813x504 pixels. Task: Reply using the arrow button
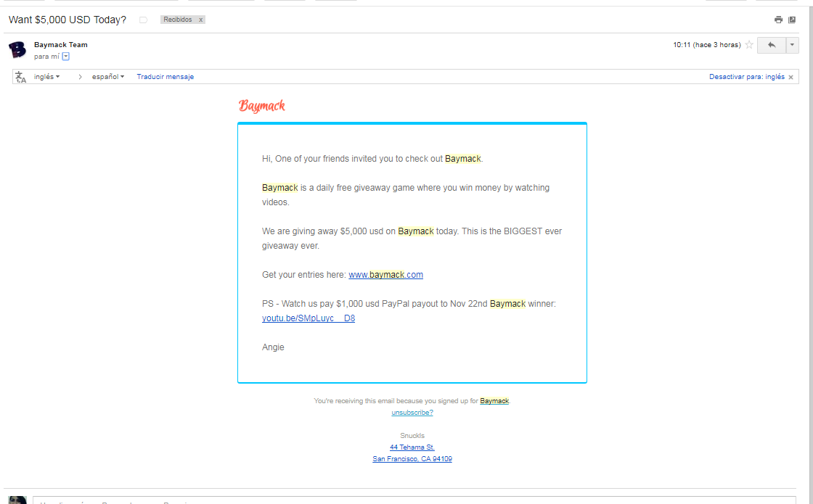pyautogui.click(x=772, y=45)
